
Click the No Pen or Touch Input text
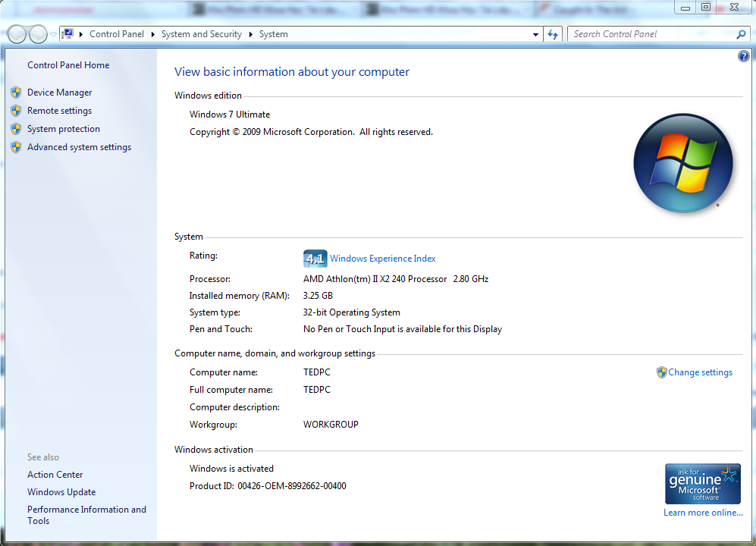tap(403, 329)
